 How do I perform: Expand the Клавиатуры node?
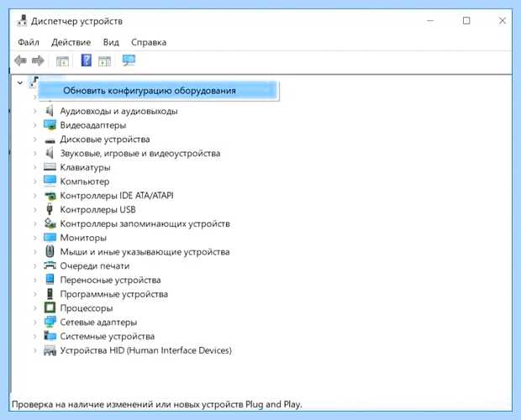pos(35,167)
